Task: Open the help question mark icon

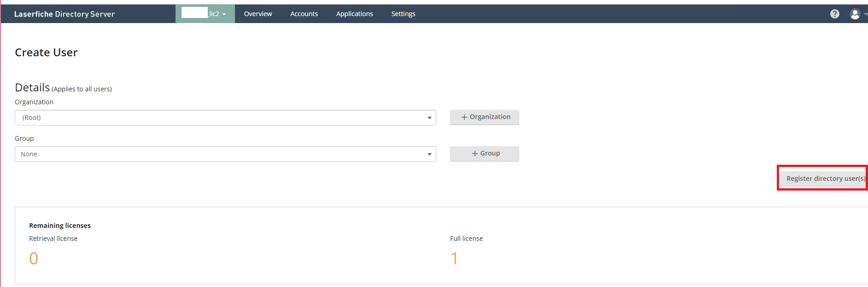Action: point(834,14)
